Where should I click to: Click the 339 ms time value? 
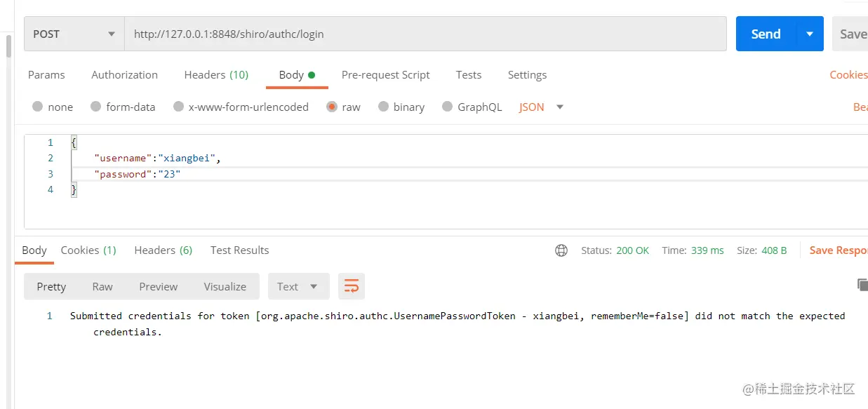click(x=707, y=250)
